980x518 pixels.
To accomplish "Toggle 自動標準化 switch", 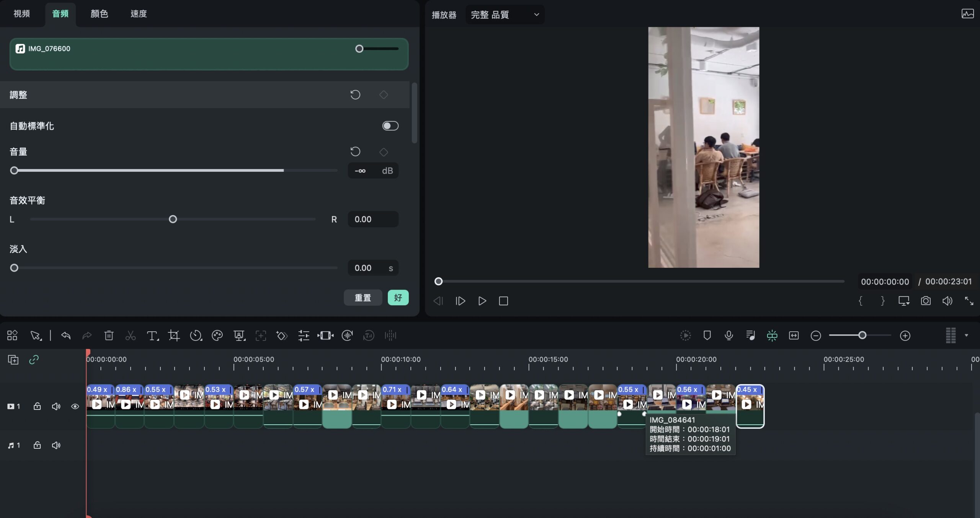I will (390, 126).
